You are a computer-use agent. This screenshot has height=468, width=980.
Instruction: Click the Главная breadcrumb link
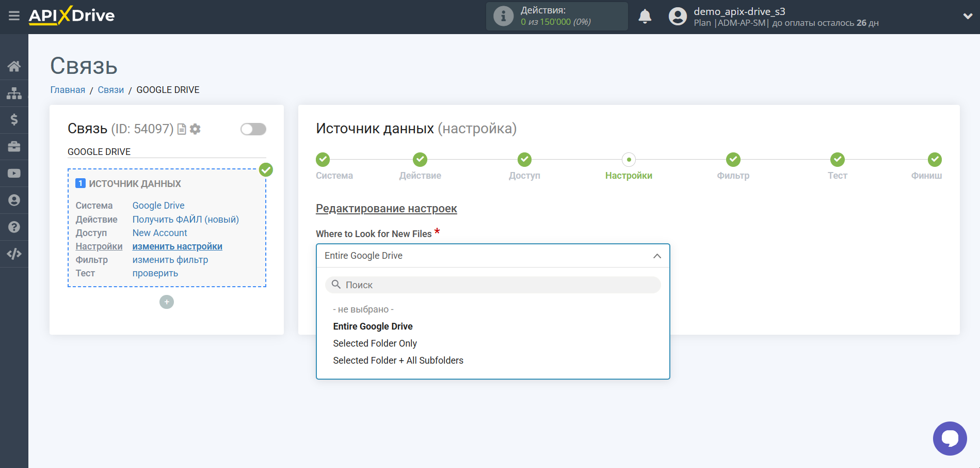pos(68,90)
